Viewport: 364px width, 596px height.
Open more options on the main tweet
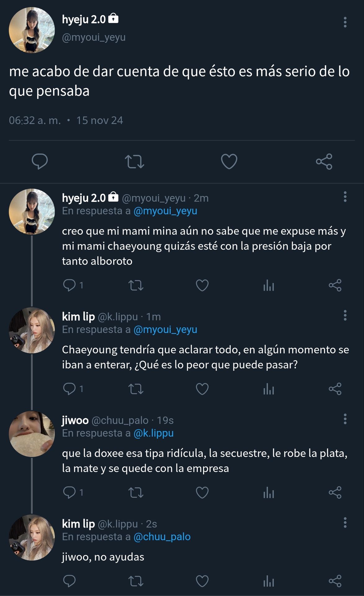tap(345, 22)
